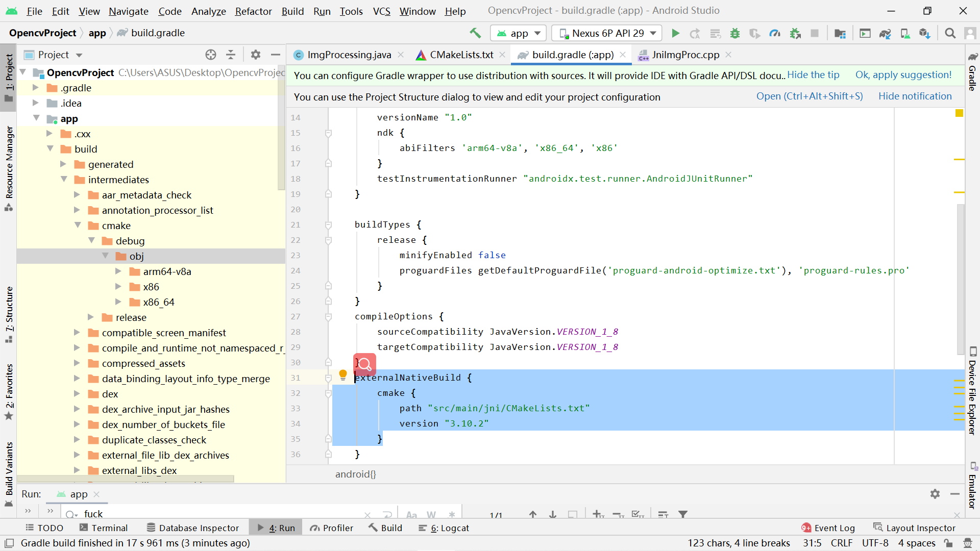
Task: Switch to the CMakeLists.txt tab
Action: click(460, 55)
